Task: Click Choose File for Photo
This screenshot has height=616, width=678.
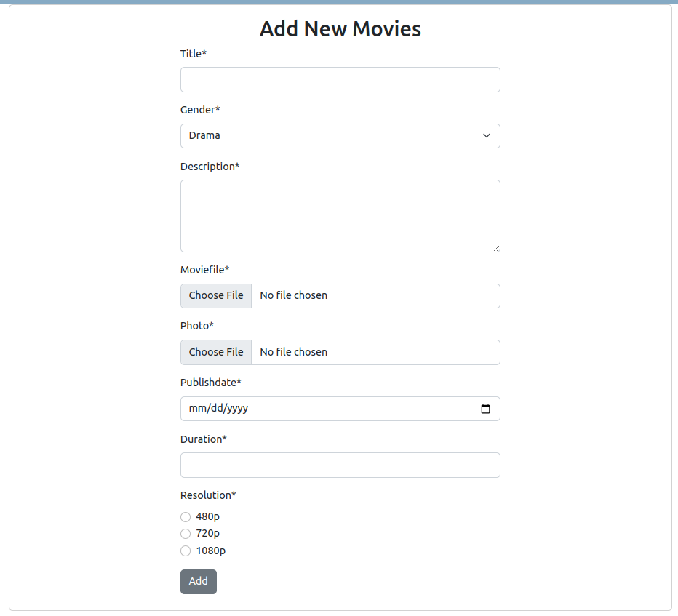Action: pos(216,352)
